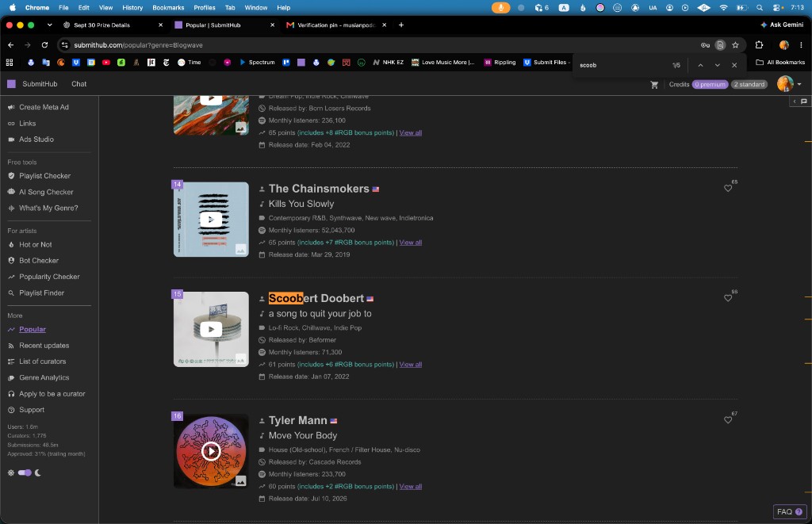Open Rippling bookmark
This screenshot has height=524, width=812.
500,62
